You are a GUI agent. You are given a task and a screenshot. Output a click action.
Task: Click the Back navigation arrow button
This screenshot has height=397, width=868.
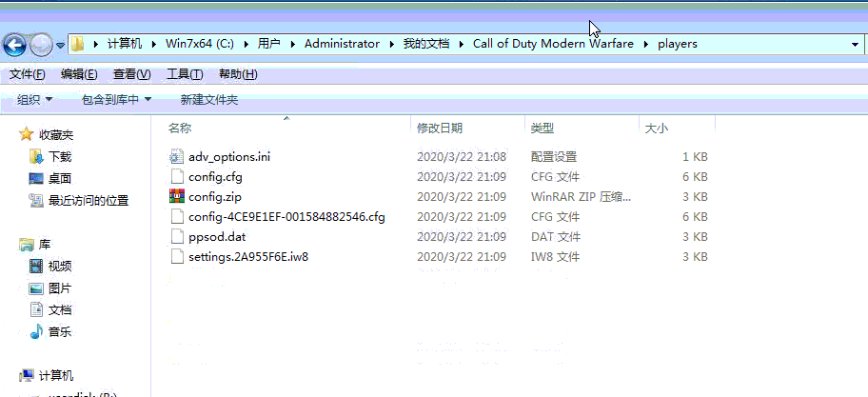point(15,45)
